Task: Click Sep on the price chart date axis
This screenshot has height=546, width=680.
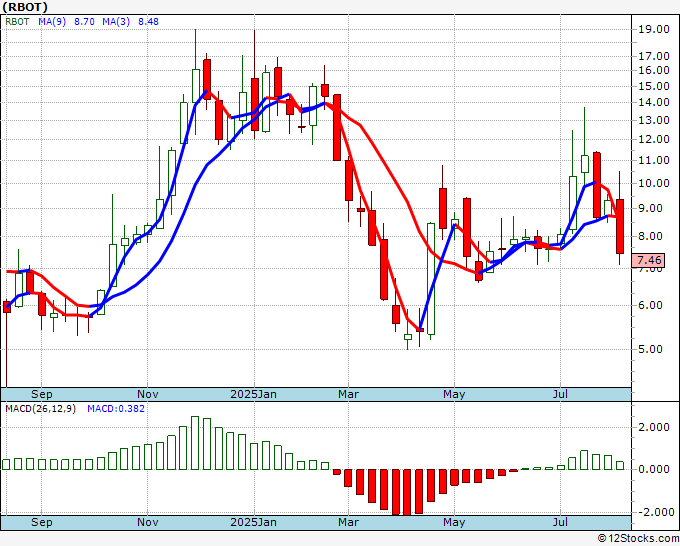Action: point(42,394)
